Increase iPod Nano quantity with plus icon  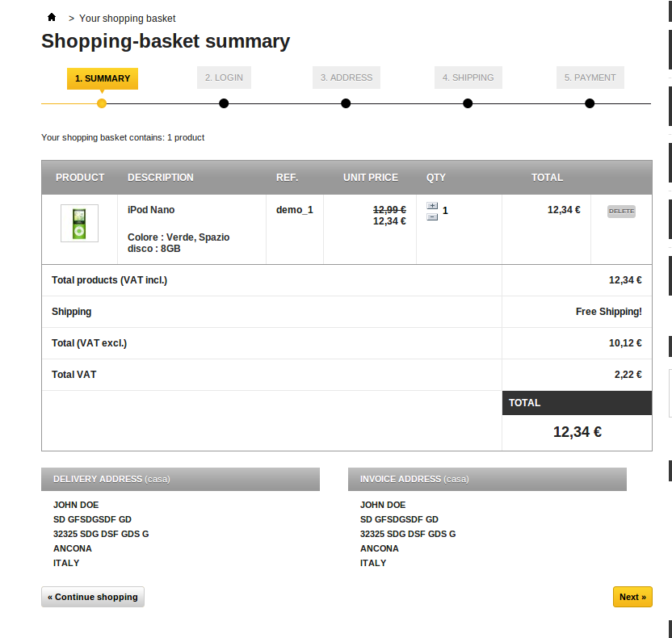(432, 206)
